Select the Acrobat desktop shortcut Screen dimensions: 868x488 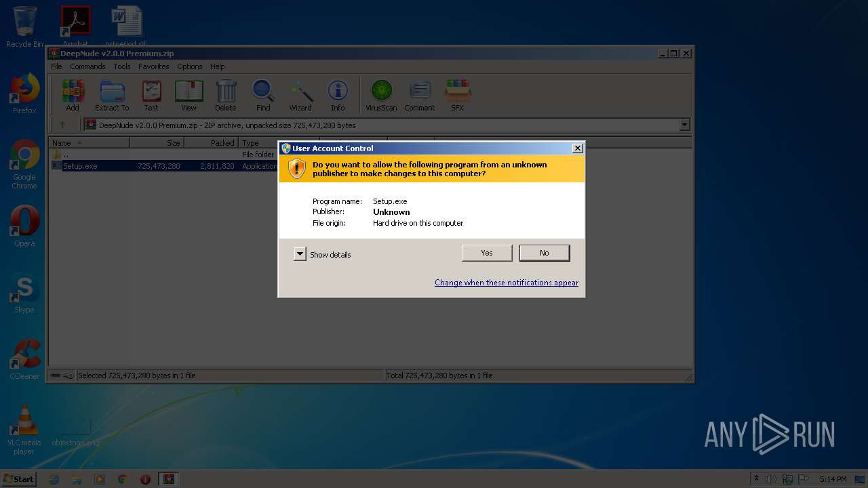tap(75, 26)
